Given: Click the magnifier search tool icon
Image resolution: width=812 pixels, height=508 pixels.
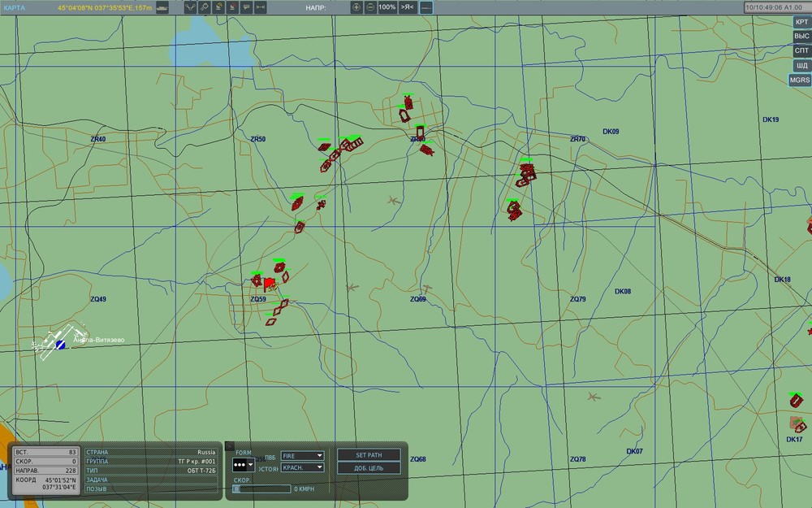Looking at the screenshot, I should (x=205, y=7).
